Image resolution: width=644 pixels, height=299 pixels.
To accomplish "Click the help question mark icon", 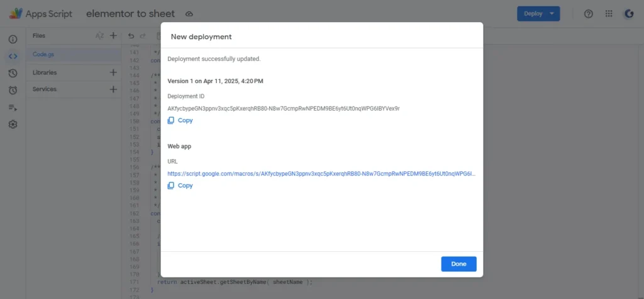I will pyautogui.click(x=589, y=14).
